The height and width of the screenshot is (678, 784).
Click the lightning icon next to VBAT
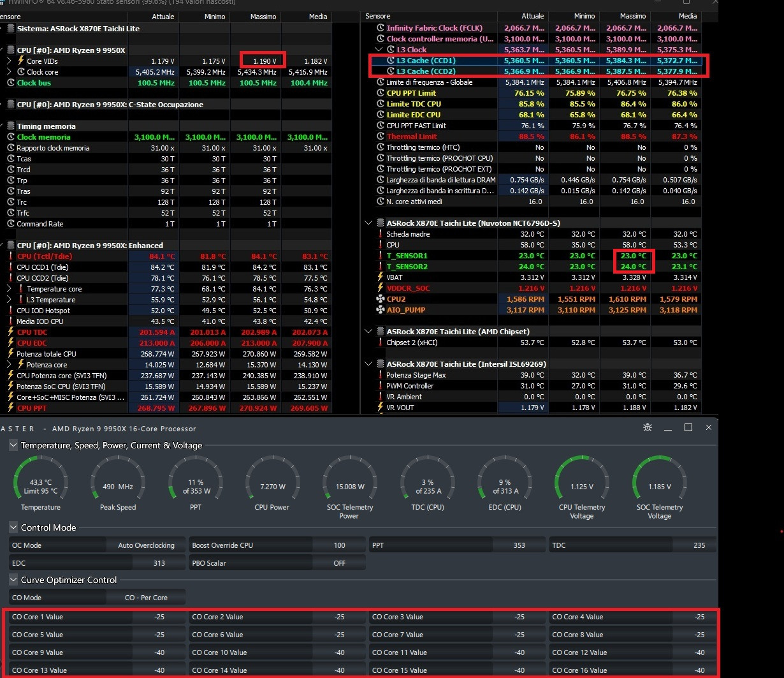click(x=381, y=277)
